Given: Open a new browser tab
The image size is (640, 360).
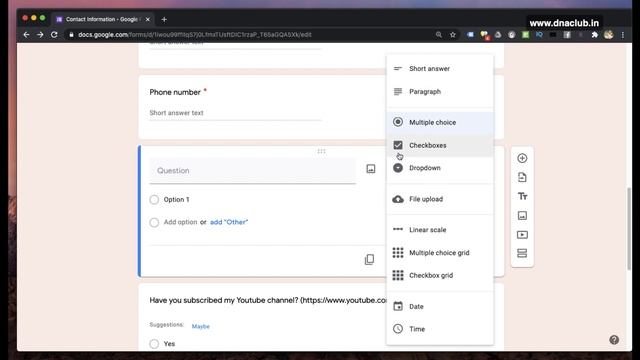Looking at the screenshot, I should 164,19.
